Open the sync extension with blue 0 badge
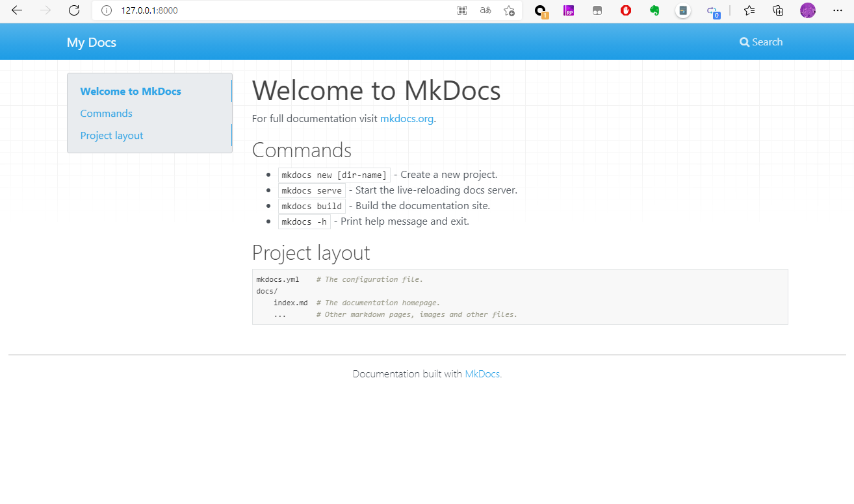Image resolution: width=854 pixels, height=504 pixels. point(713,11)
